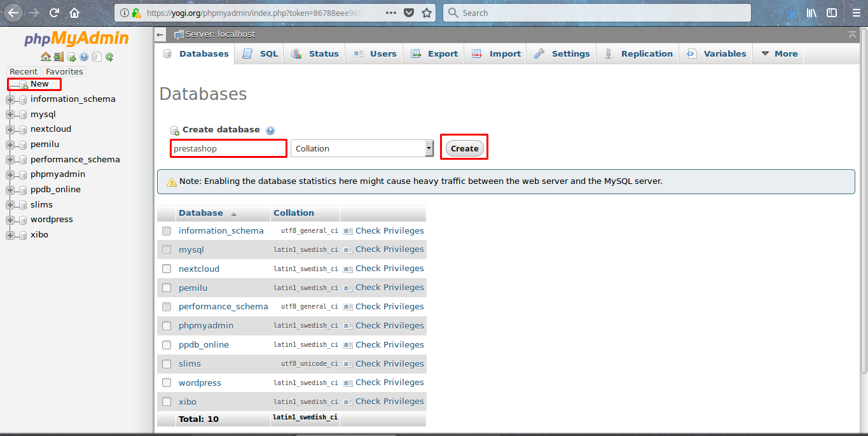Screen dimensions: 868x436
Task: Open the Query window icon
Action: point(72,57)
